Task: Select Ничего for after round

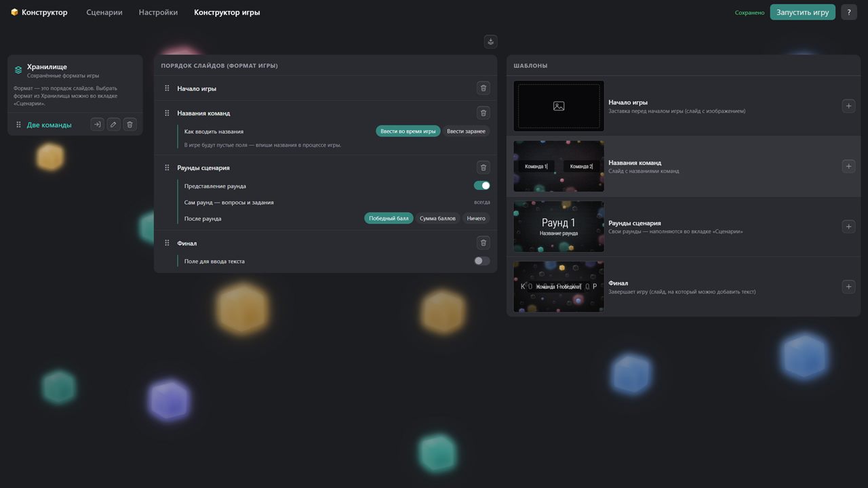Action: [x=476, y=218]
